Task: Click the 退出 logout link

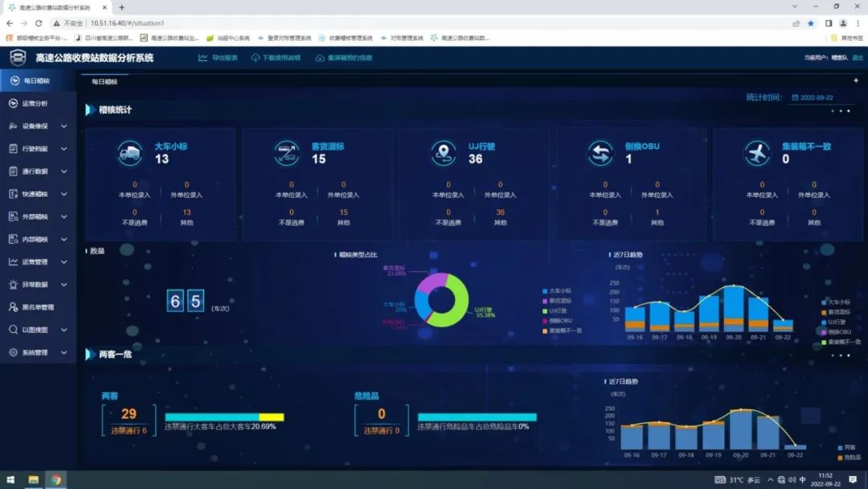Action: point(858,58)
